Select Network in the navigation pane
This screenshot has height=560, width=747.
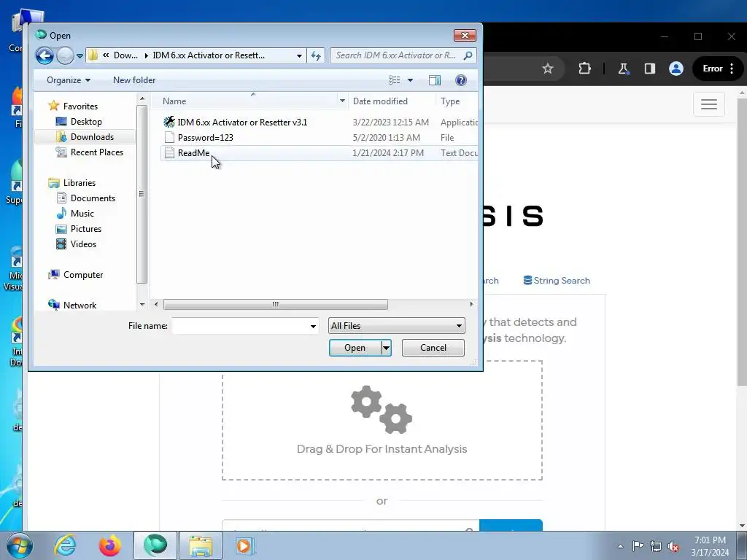[80, 306]
